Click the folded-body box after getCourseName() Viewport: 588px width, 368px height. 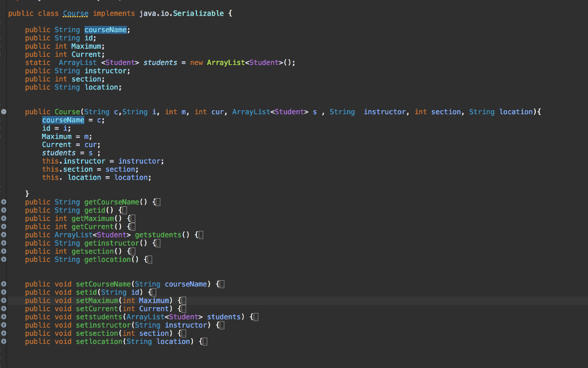tap(158, 202)
